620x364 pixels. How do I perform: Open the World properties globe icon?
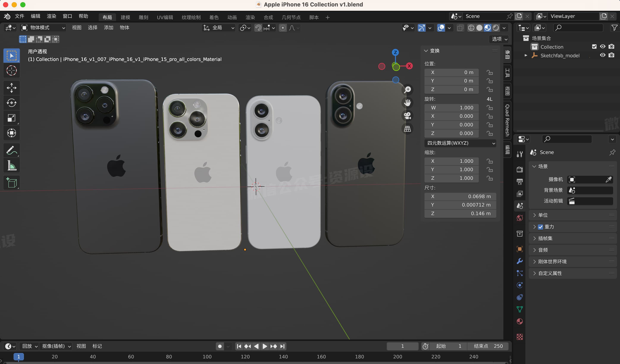pos(520,218)
